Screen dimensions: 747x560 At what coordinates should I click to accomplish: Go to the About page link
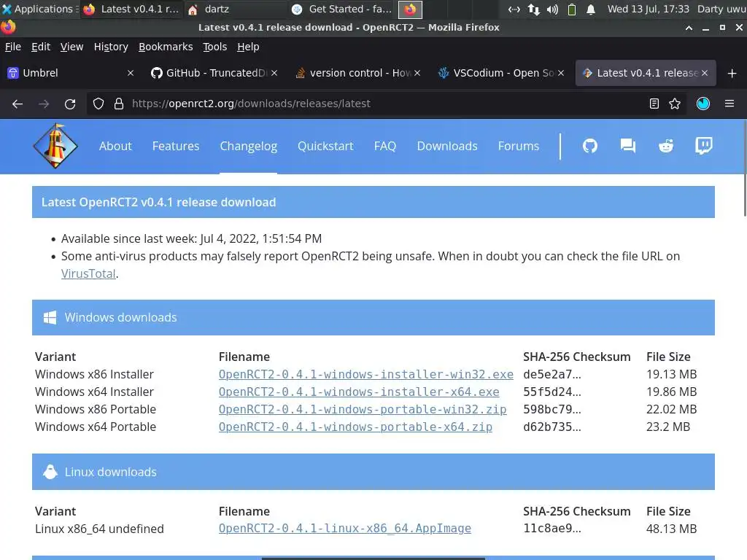(x=115, y=146)
